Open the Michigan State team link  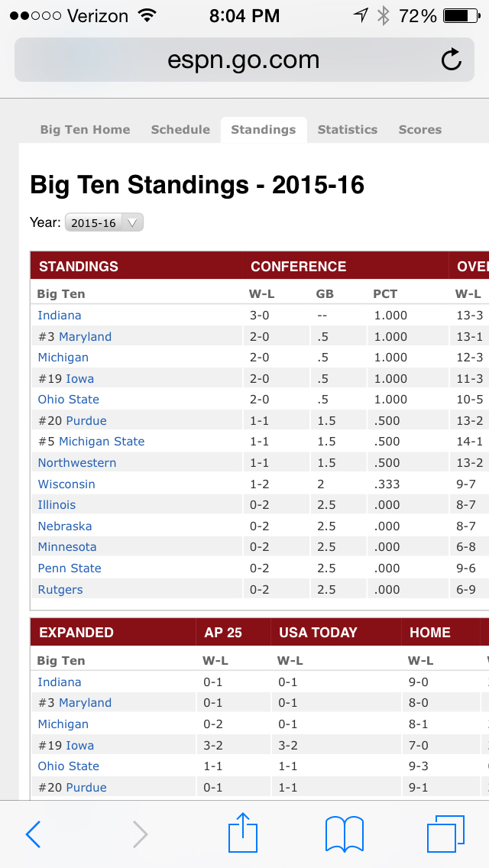102,442
